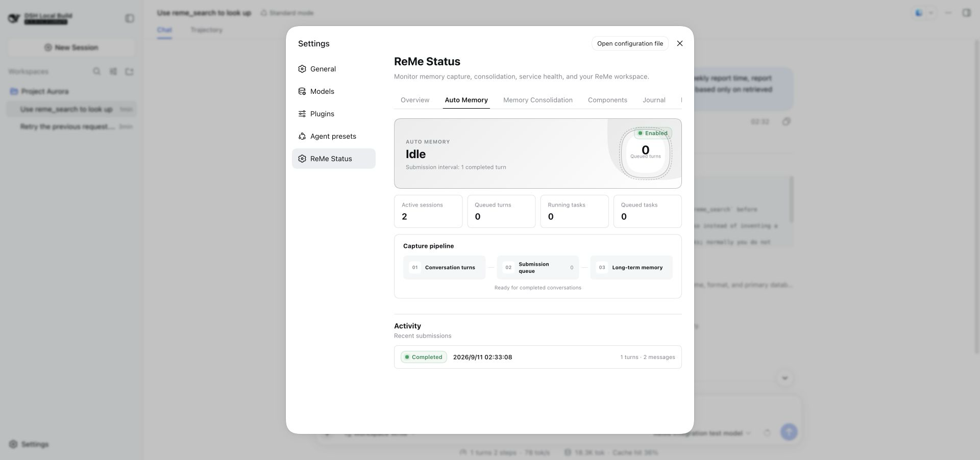Select the Auto Memory tab
The width and height of the screenshot is (980, 460).
tap(466, 100)
